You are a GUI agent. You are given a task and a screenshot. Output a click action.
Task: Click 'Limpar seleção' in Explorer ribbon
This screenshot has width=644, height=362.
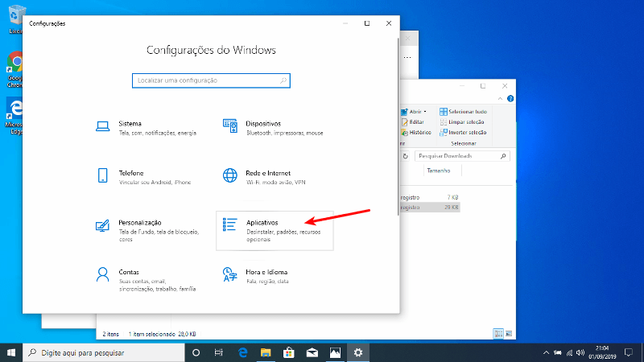[461, 122]
